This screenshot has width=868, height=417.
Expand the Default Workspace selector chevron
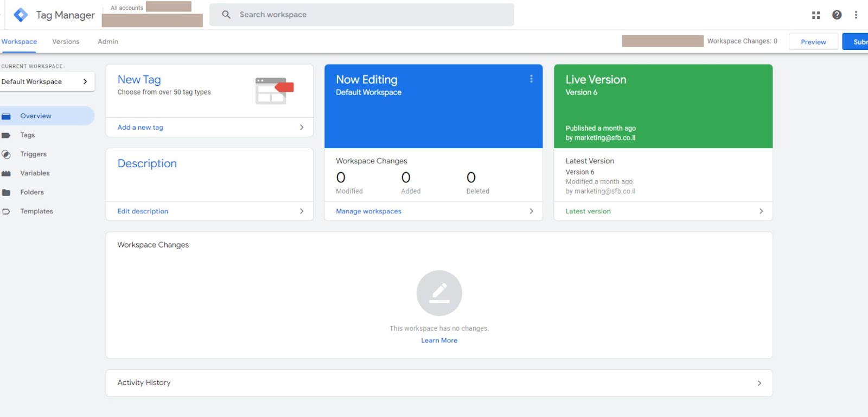point(85,81)
